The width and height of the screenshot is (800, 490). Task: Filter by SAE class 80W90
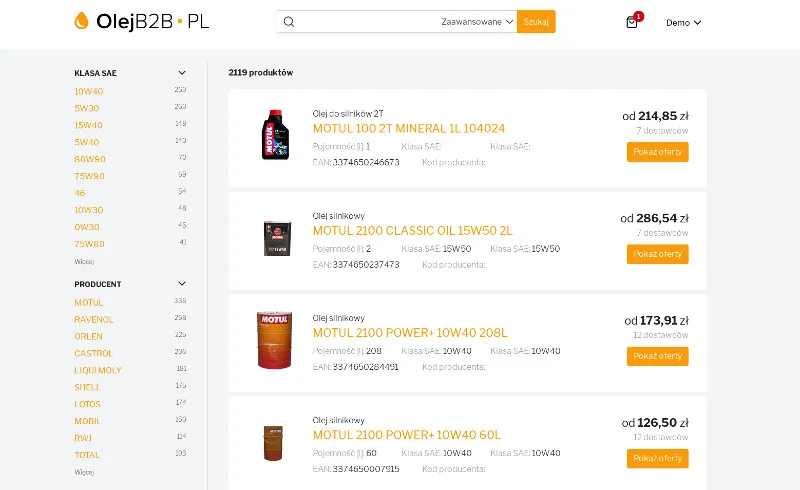click(x=90, y=159)
